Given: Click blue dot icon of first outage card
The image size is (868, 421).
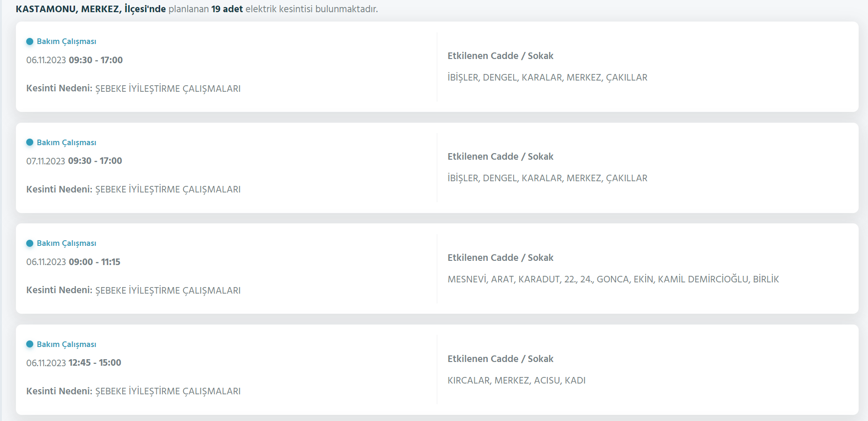Looking at the screenshot, I should (29, 41).
